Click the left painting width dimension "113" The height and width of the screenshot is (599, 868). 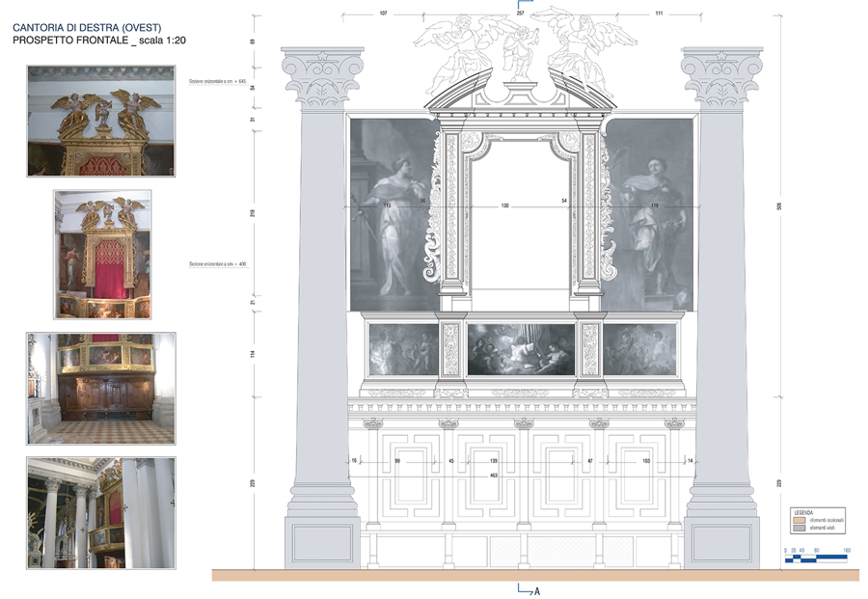(387, 206)
